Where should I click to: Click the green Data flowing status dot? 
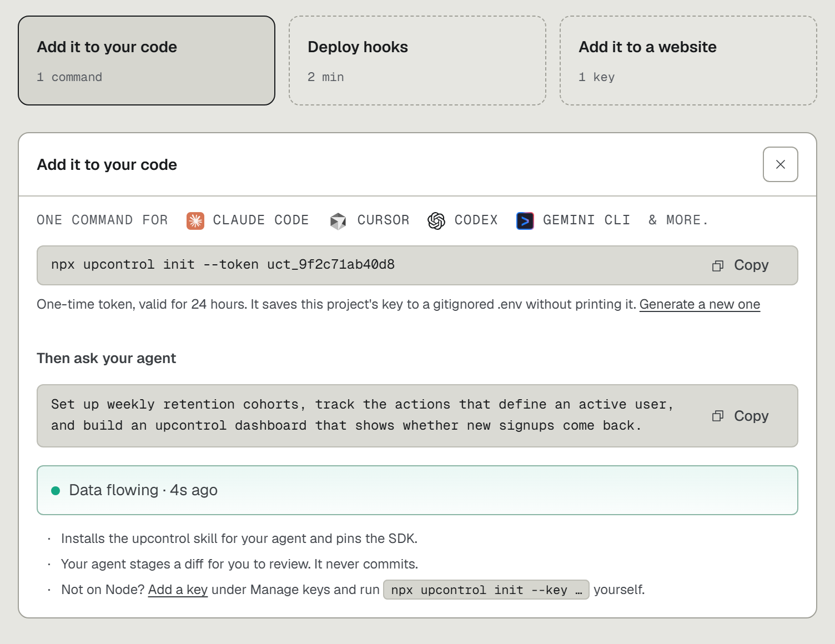[x=56, y=490]
